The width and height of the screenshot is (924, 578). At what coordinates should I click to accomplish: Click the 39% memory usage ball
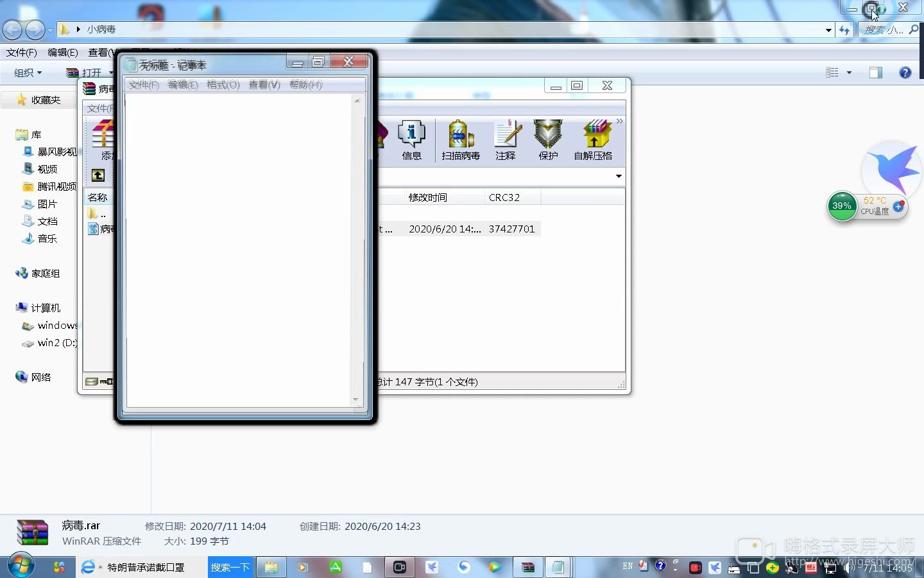842,206
